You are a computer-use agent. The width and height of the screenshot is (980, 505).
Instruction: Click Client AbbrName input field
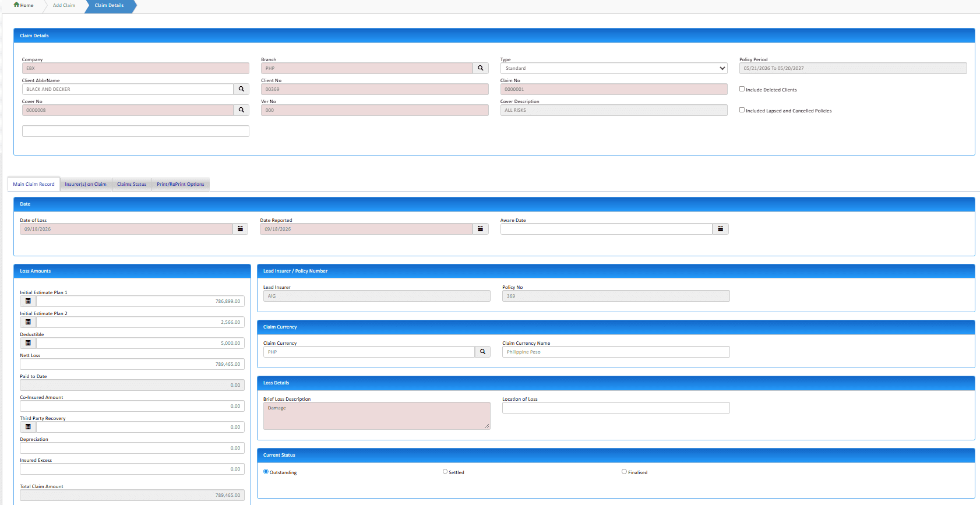128,89
